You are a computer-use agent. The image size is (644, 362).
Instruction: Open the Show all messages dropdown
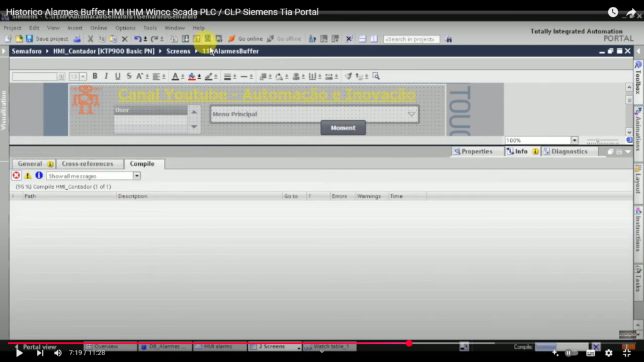(x=136, y=176)
